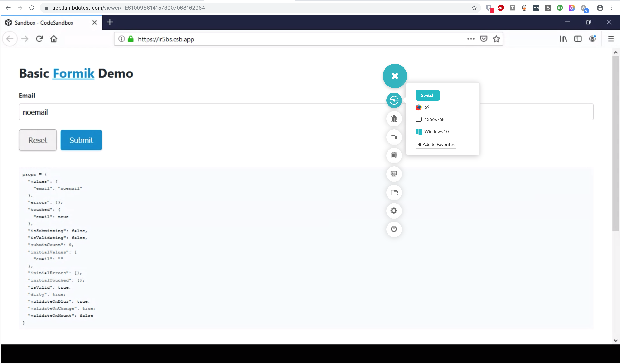Bookmark the page with Chrome's star
Viewport: 620px width, 364px height.
[474, 8]
